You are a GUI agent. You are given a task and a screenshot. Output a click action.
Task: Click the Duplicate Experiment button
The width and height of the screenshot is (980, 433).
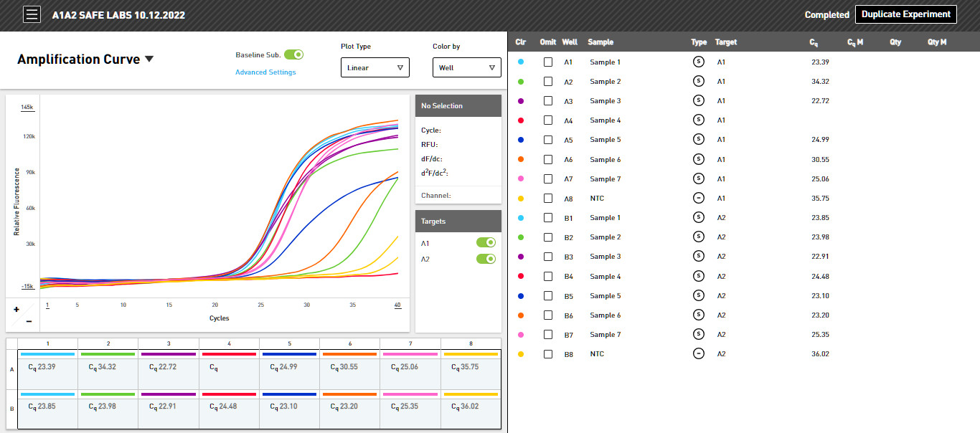905,14
